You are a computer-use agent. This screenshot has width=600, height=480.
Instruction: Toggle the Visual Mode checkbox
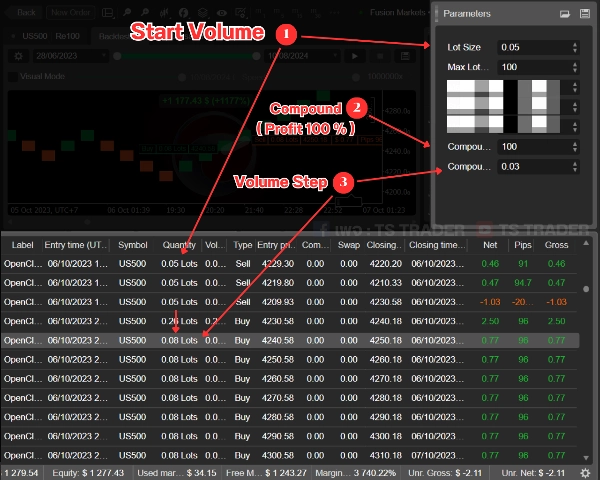[x=12, y=75]
